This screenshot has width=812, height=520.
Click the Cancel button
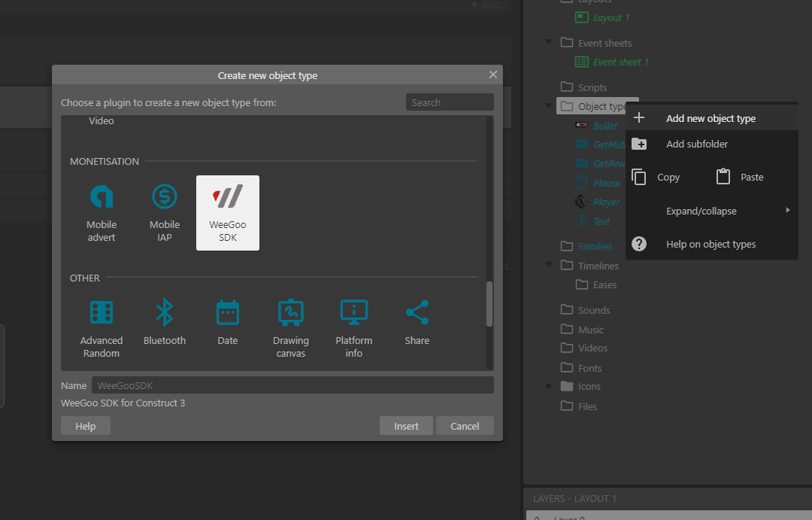point(465,426)
